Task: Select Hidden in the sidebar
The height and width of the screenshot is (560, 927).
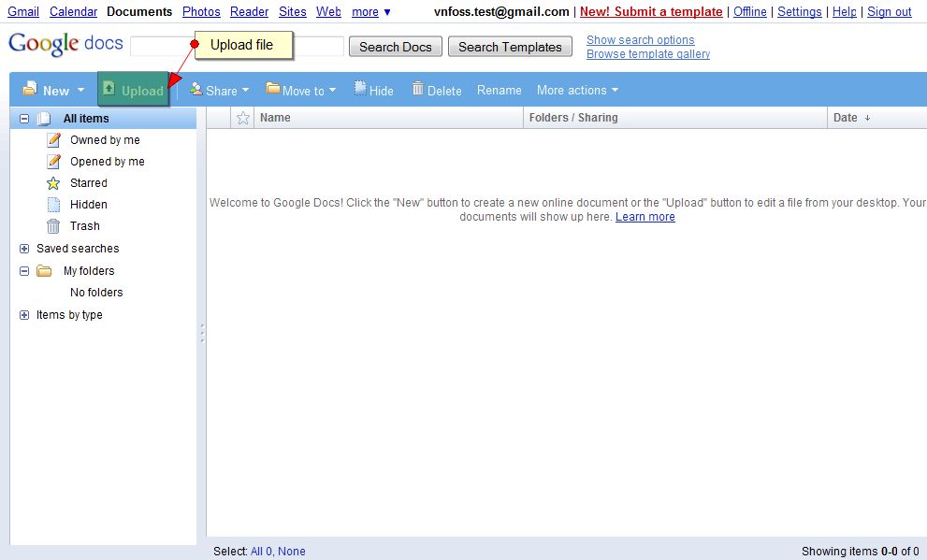Action: click(x=89, y=205)
